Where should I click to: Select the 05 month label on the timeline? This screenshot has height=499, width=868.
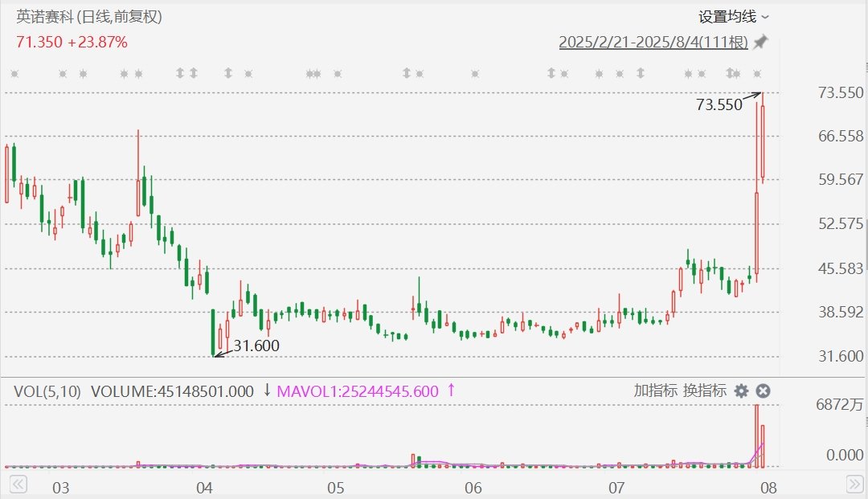coord(335,488)
